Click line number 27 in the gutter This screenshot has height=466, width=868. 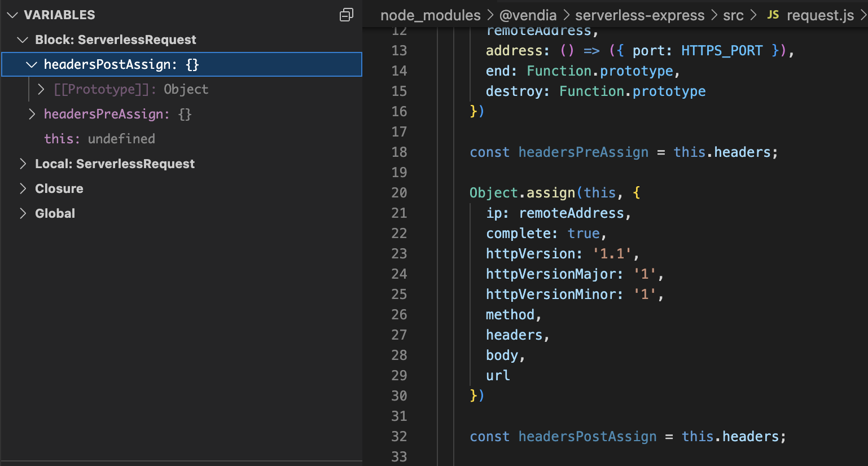399,335
